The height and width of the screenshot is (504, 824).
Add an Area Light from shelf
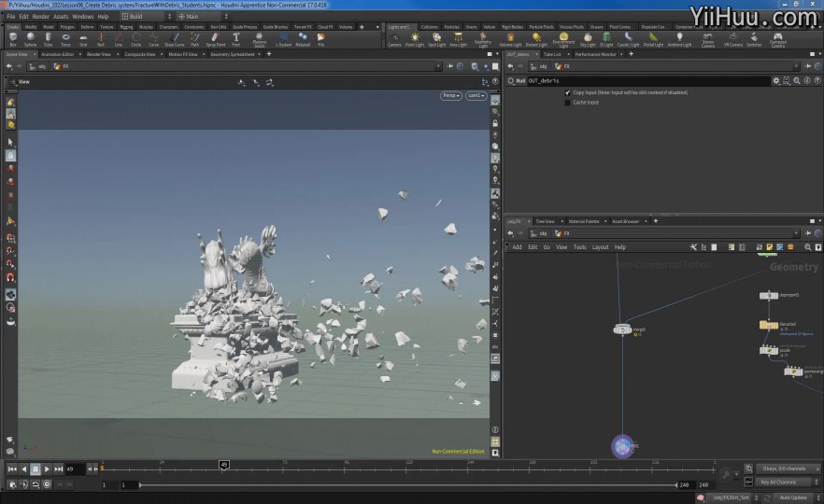[x=458, y=40]
